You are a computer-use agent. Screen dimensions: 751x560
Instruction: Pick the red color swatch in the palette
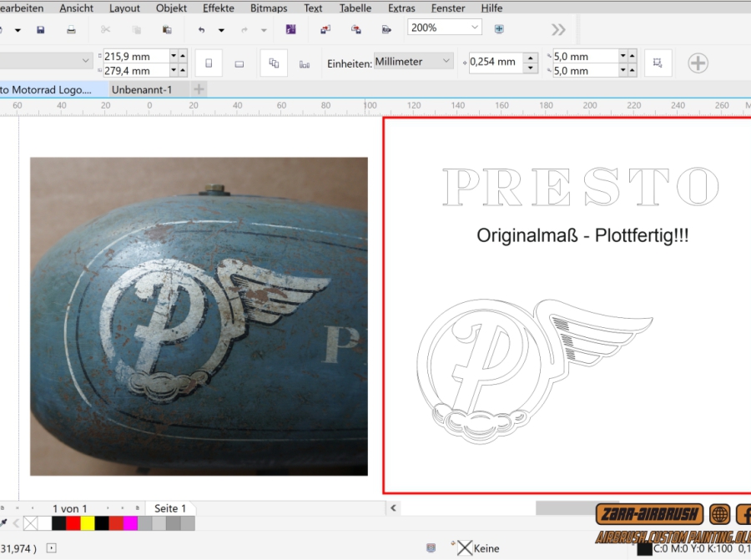tap(73, 523)
